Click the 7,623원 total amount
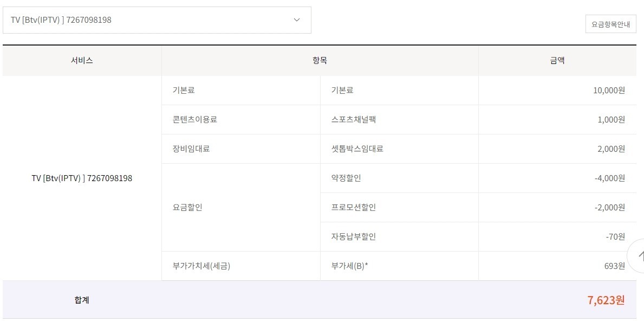This screenshot has width=644, height=321. (606, 300)
